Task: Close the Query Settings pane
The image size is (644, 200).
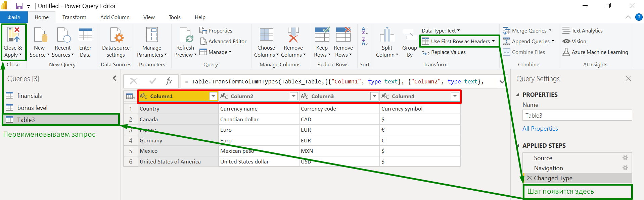Action: (628, 78)
